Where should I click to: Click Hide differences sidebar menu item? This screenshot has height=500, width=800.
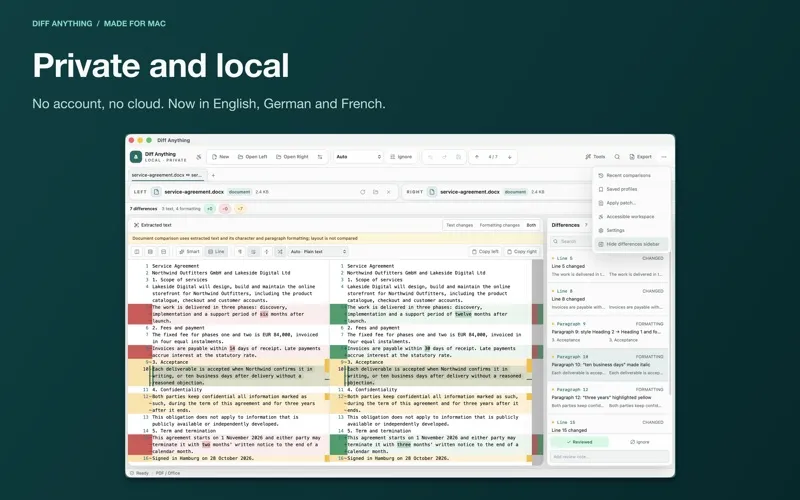click(x=632, y=244)
